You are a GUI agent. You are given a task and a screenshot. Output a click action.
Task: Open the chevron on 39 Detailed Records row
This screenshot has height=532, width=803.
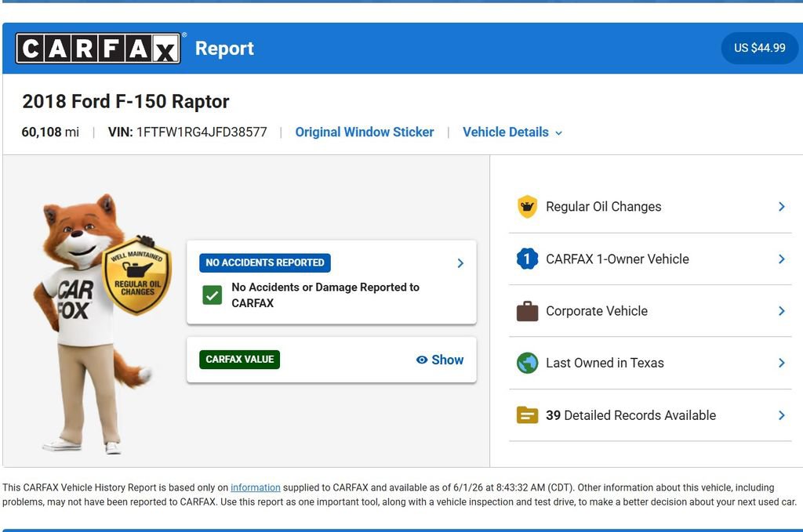pyautogui.click(x=782, y=415)
